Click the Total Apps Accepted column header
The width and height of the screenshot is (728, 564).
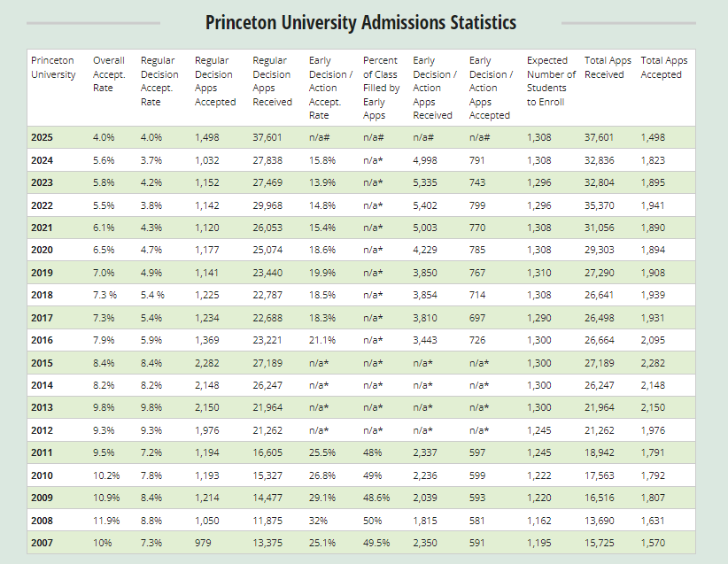point(663,67)
